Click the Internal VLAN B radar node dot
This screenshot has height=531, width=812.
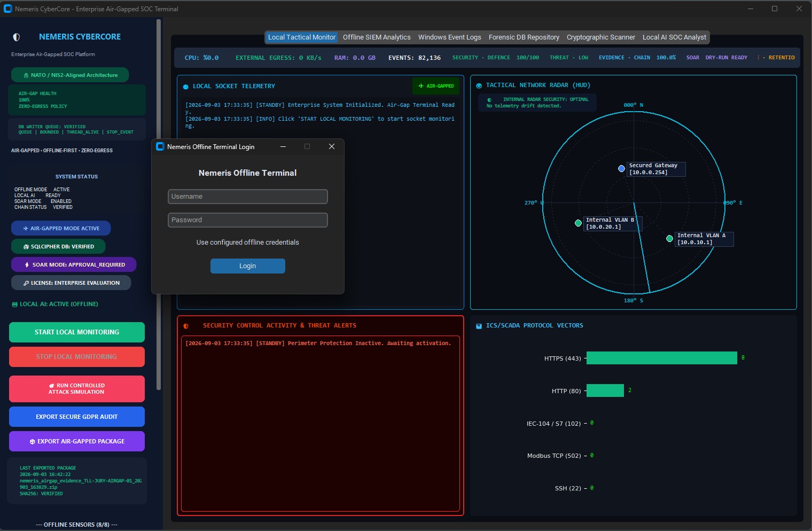(578, 223)
